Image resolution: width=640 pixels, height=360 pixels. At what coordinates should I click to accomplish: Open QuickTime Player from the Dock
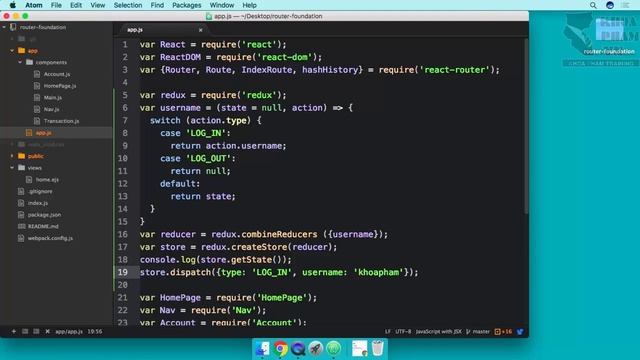(298, 349)
